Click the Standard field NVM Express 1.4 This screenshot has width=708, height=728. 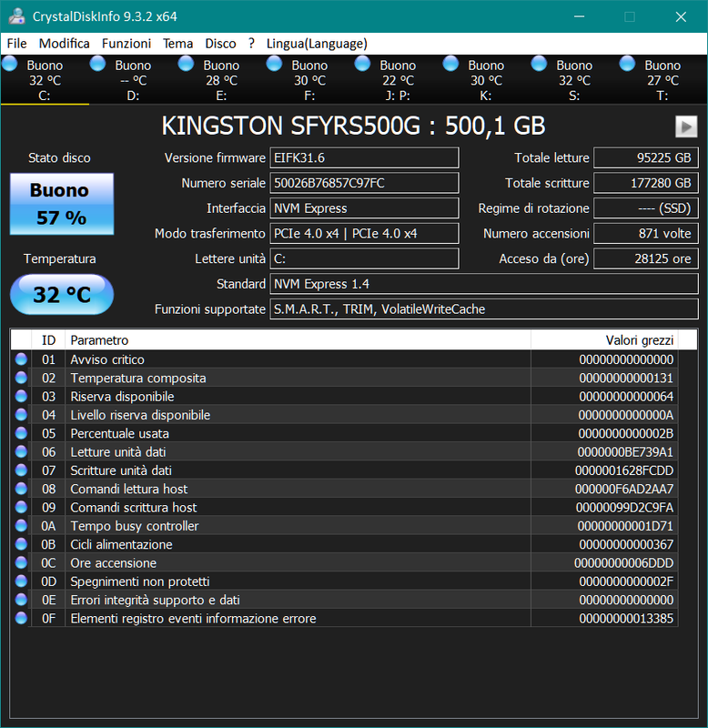(484, 284)
